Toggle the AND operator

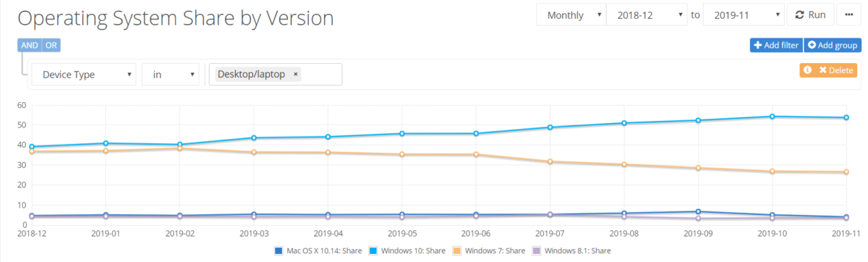pyautogui.click(x=30, y=46)
